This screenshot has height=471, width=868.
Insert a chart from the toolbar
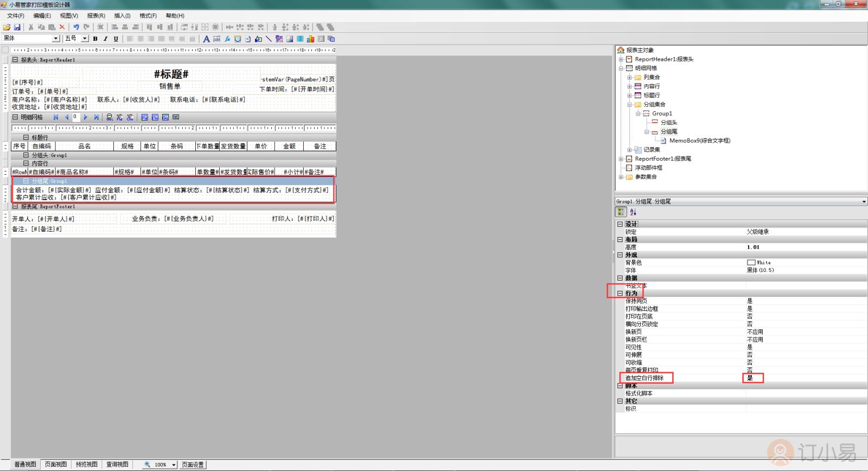coord(310,39)
